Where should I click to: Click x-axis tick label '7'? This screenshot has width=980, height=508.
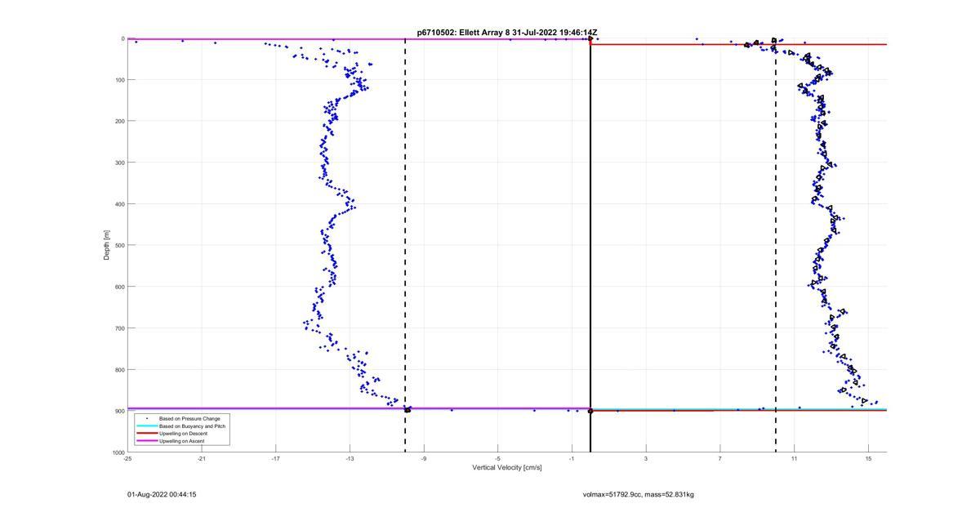pos(720,458)
